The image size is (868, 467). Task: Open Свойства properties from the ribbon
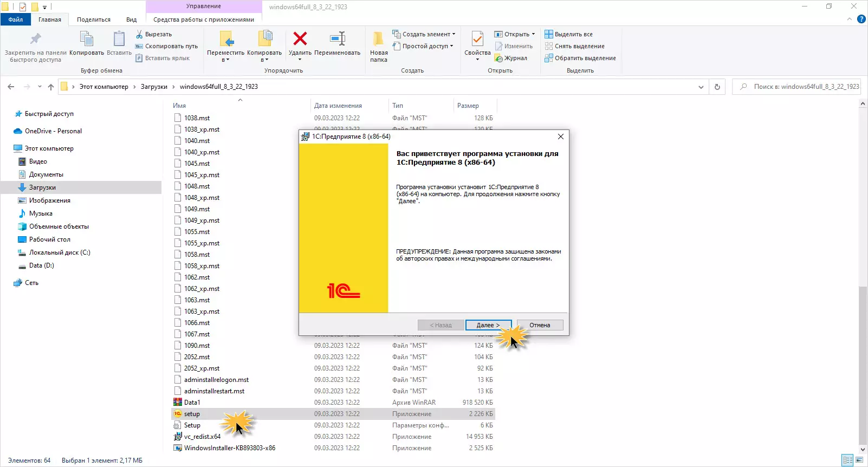click(x=477, y=46)
